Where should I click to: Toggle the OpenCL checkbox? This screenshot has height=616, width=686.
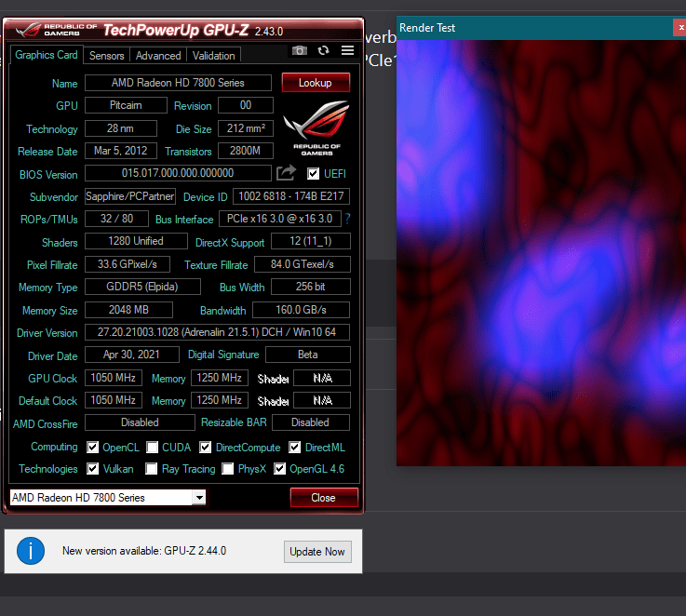[x=92, y=448]
